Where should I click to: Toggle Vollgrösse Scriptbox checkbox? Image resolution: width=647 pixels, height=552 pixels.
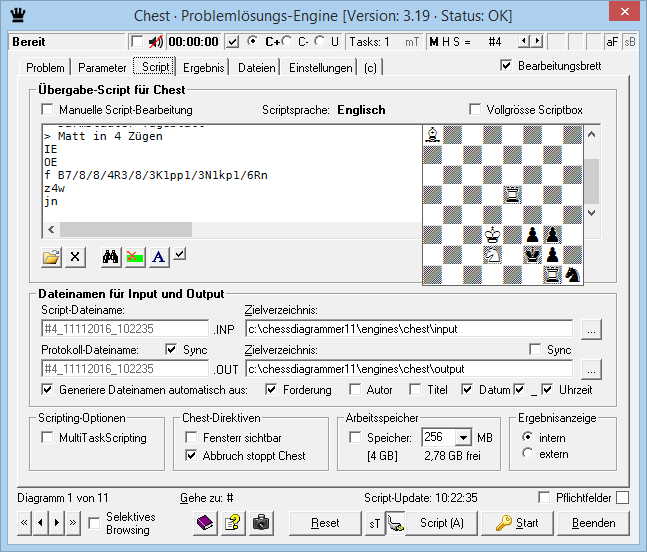click(475, 110)
